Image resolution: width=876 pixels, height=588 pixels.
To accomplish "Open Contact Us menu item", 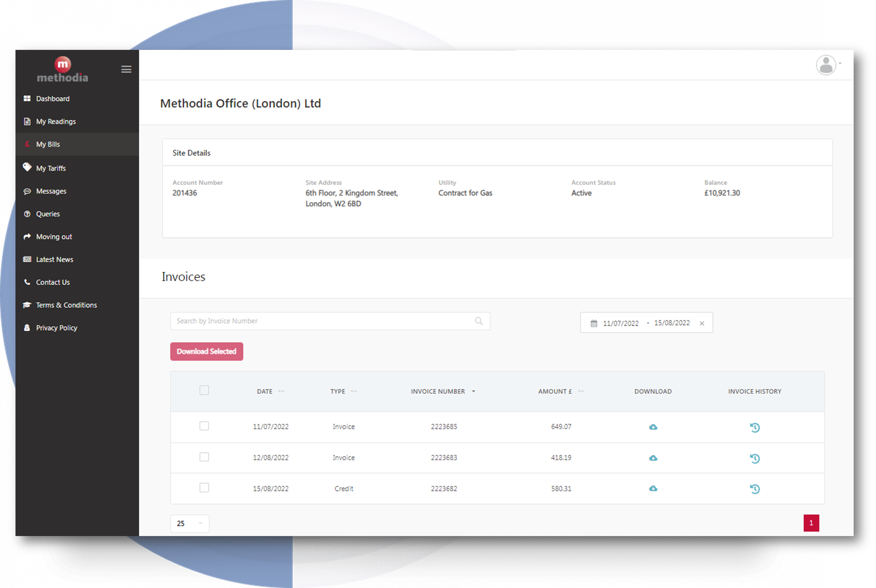I will pyautogui.click(x=77, y=282).
